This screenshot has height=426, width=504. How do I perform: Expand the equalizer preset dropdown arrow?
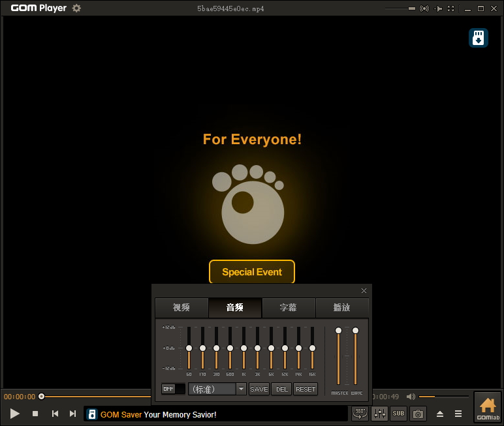[241, 389]
